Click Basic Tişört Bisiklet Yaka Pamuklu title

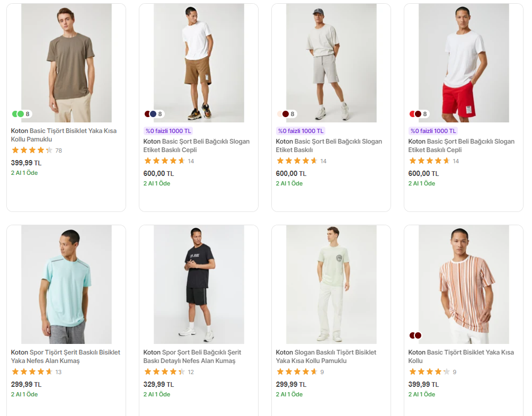point(64,135)
